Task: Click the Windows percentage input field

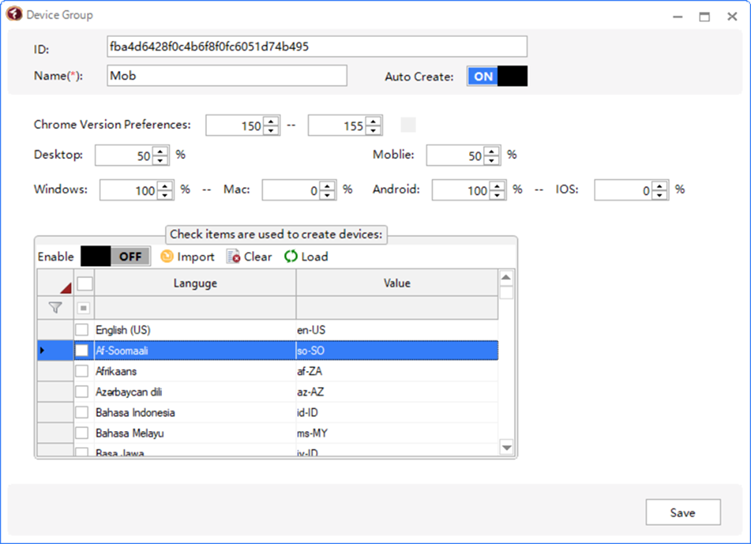Action: click(x=129, y=190)
